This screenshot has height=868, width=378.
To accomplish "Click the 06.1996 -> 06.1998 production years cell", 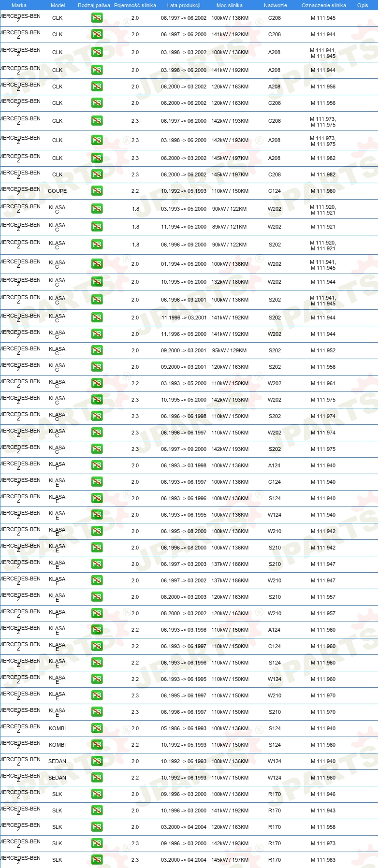I will click(x=184, y=416).
